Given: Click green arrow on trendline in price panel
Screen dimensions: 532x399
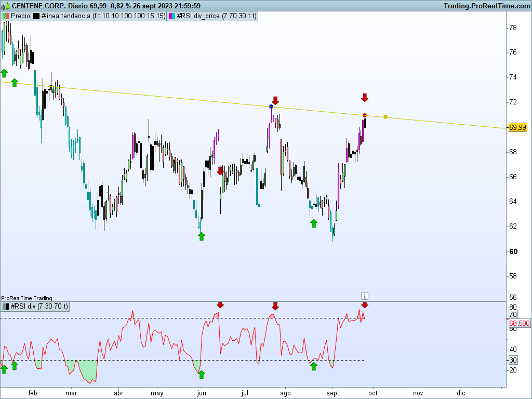Looking at the screenshot, I should 14,83.
